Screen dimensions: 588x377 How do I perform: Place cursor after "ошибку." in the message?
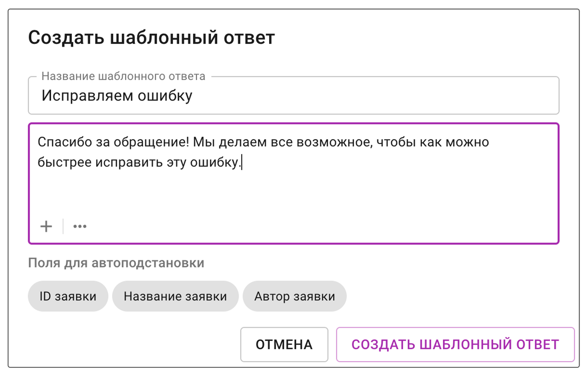pyautogui.click(x=242, y=162)
